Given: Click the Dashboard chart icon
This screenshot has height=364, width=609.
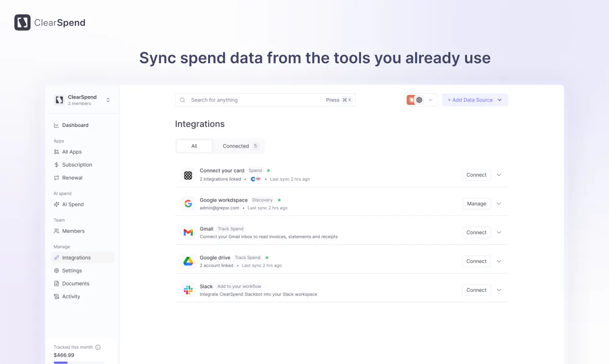Looking at the screenshot, I should (x=57, y=125).
